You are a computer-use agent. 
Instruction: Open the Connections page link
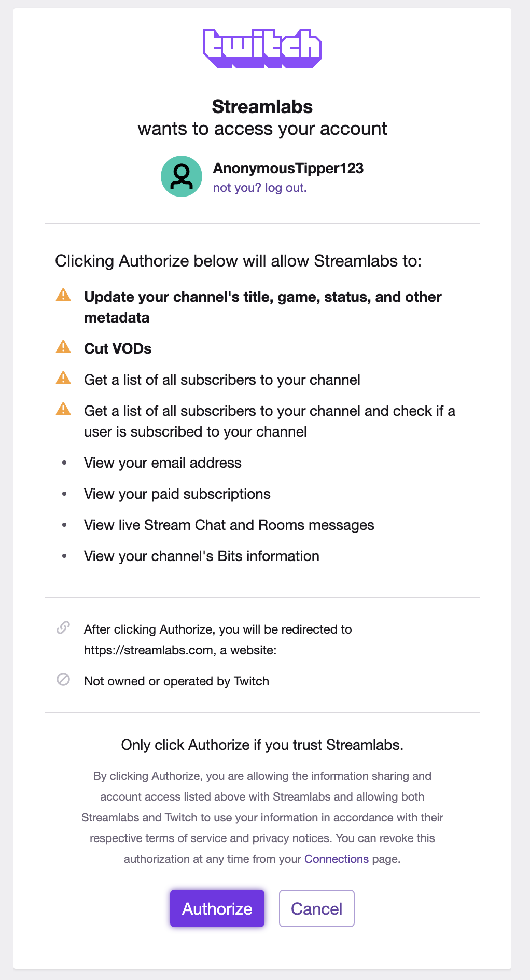click(x=337, y=859)
